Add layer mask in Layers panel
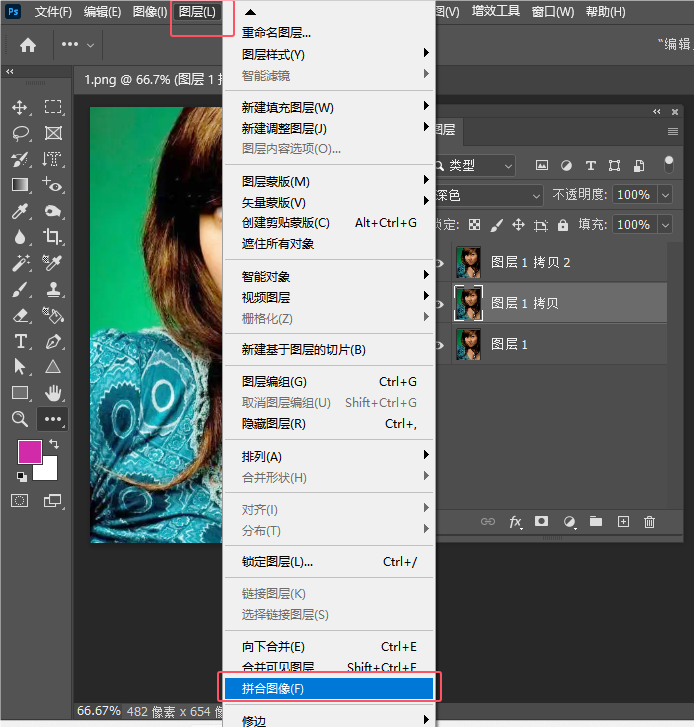 pos(541,522)
